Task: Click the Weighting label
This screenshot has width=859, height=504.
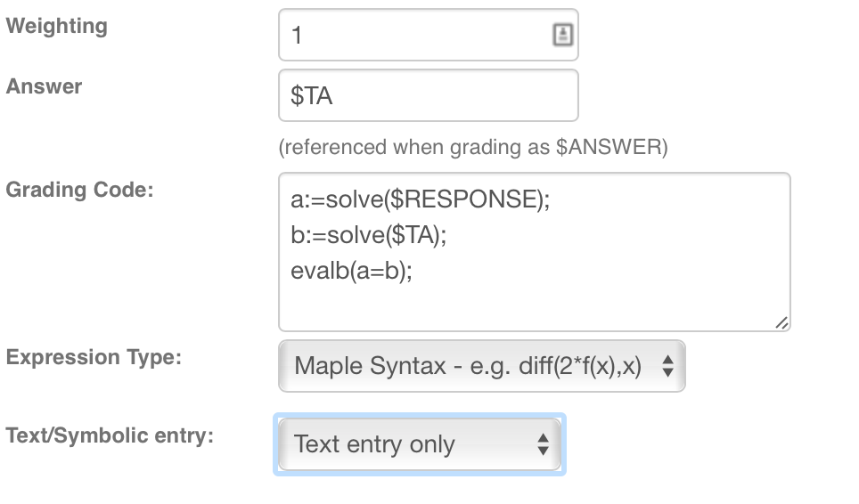Action: click(56, 26)
